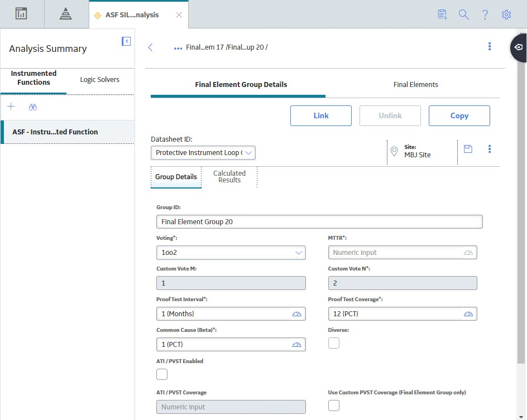
Task: Click the Group ID input field
Action: 319,222
